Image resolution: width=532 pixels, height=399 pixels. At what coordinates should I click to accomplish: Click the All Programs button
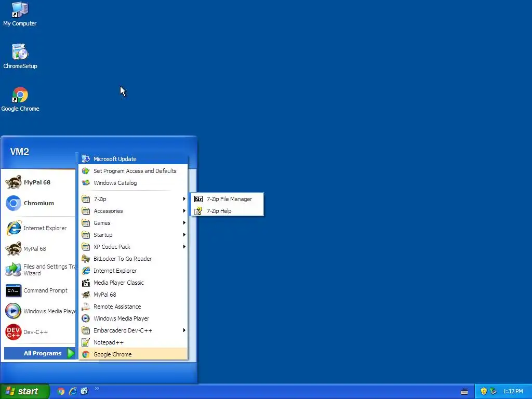click(39, 353)
